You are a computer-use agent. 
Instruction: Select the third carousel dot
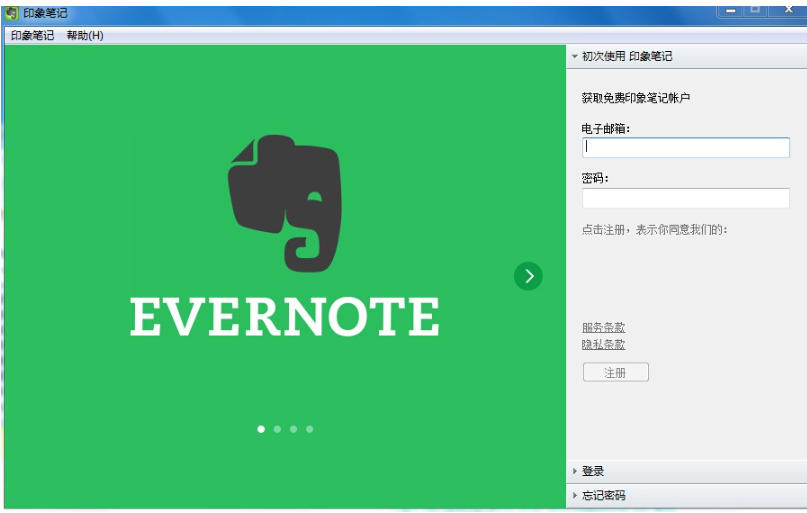click(293, 429)
